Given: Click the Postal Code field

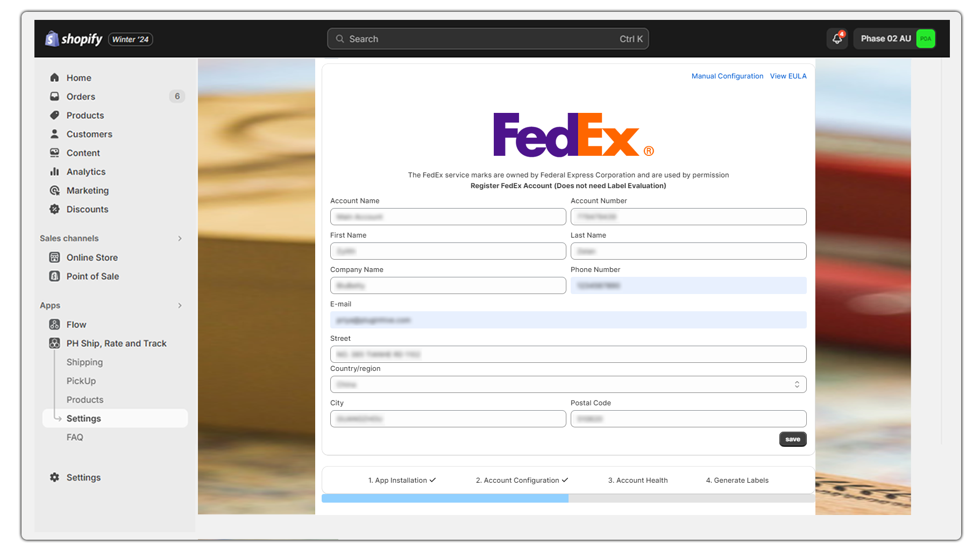Looking at the screenshot, I should (x=688, y=419).
